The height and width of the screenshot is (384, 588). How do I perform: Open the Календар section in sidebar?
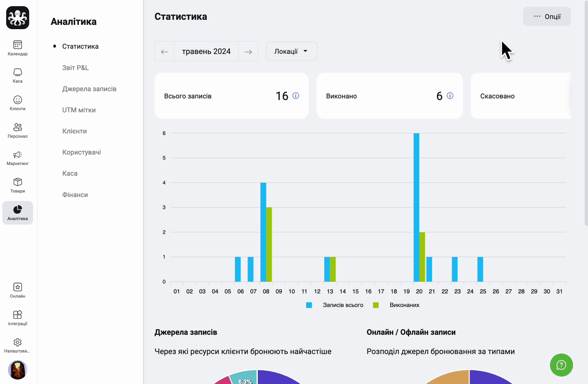point(17,48)
